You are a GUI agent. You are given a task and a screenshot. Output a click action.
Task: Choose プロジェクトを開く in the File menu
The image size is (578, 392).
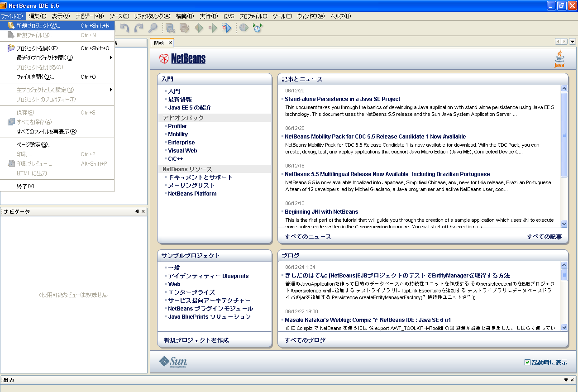(38, 48)
